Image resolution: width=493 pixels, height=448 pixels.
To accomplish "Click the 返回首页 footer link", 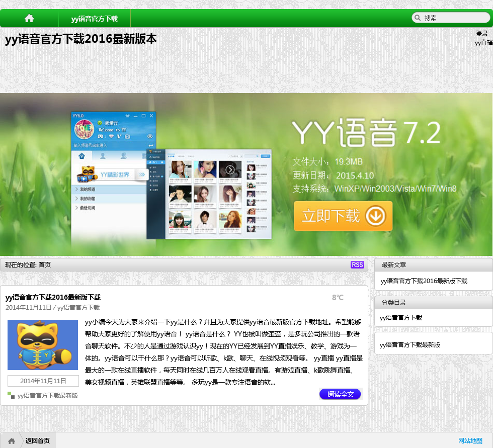I will pos(38,441).
